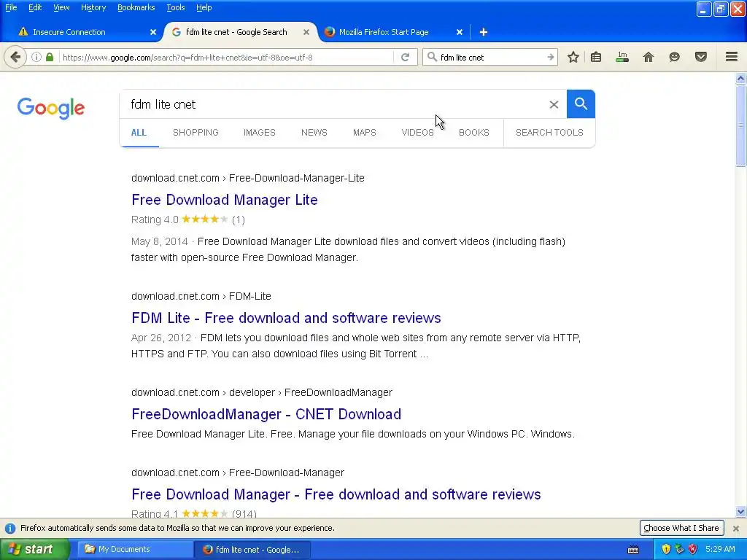Image resolution: width=747 pixels, height=560 pixels.
Task: Click the URL address bar
Action: pos(226,57)
